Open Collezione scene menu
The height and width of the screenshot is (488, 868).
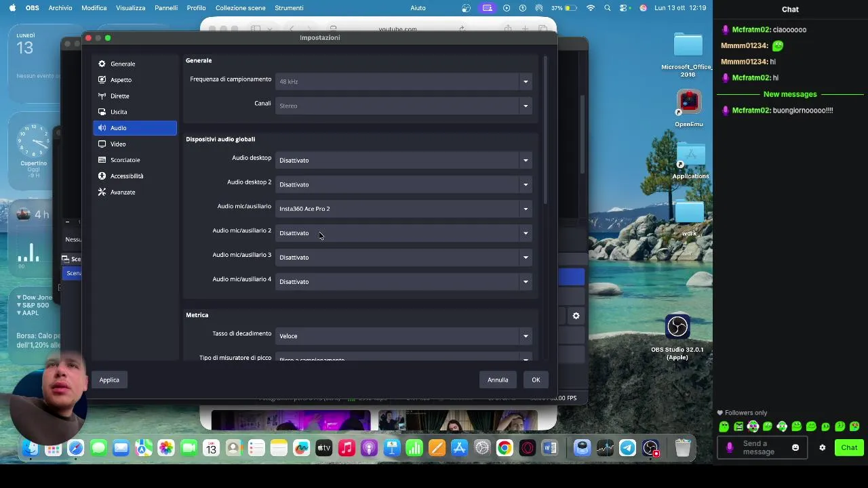click(x=241, y=8)
